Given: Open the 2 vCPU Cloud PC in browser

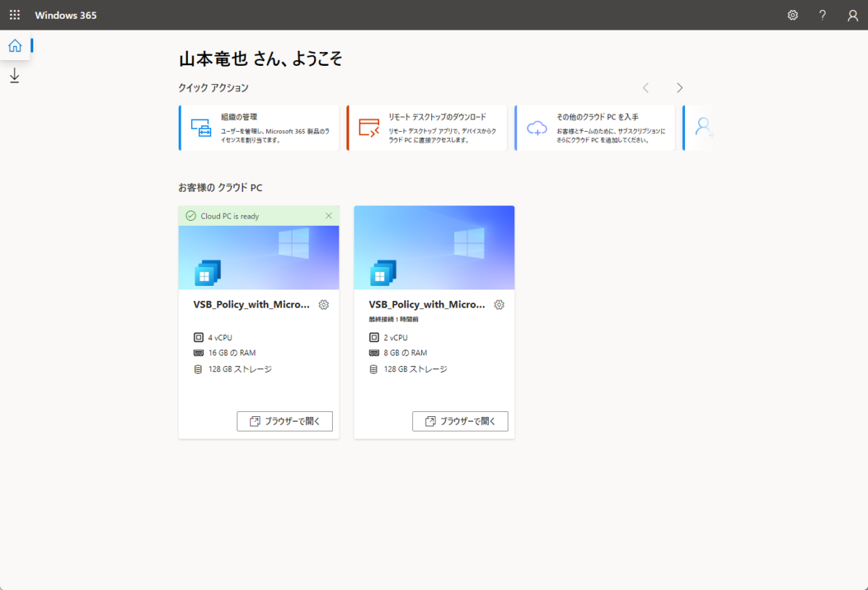Looking at the screenshot, I should [x=460, y=421].
